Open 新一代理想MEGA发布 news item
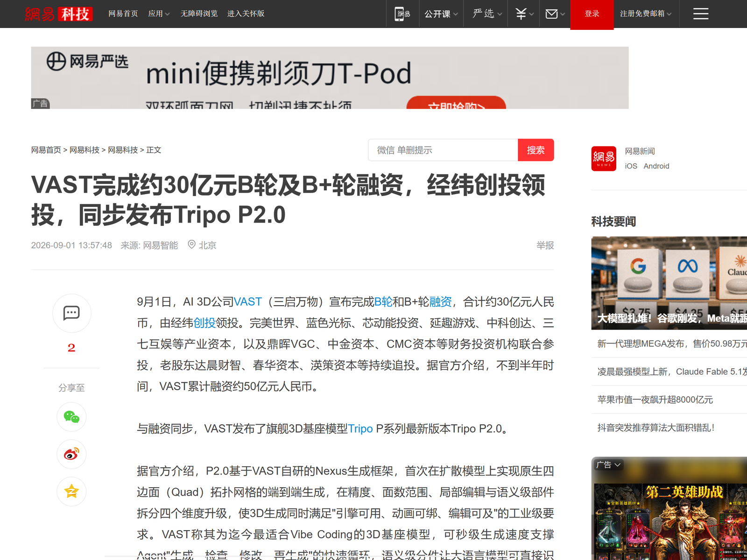Screen dimensions: 747x560 click(x=672, y=344)
